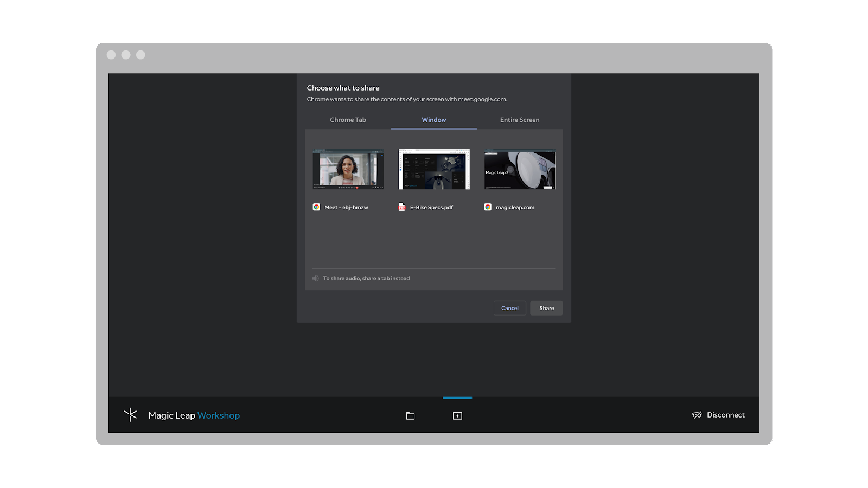Click Disconnect in the bottom bar

pyautogui.click(x=725, y=415)
